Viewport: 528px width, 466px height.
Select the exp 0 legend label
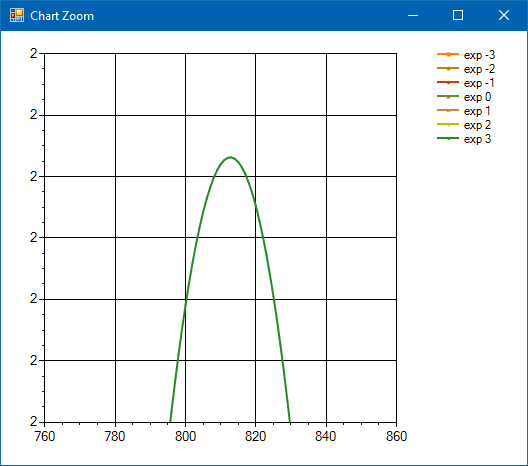(x=477, y=97)
